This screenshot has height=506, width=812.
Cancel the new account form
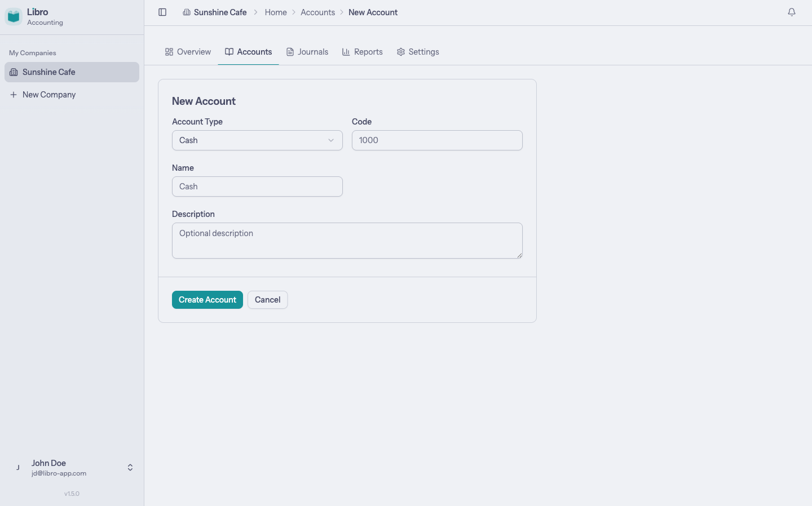[x=267, y=299]
